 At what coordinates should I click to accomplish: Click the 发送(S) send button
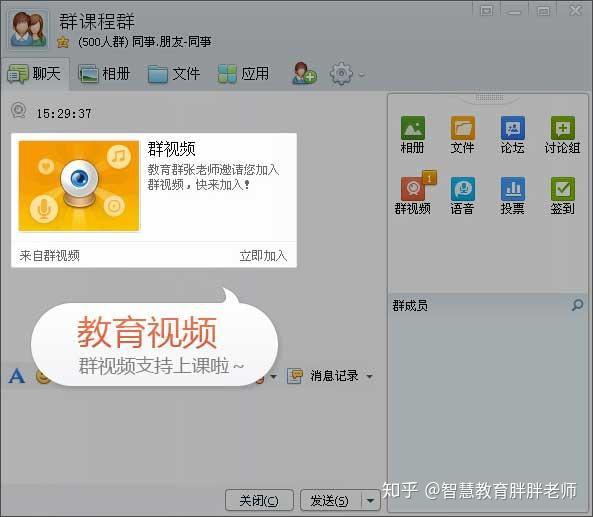coord(330,500)
